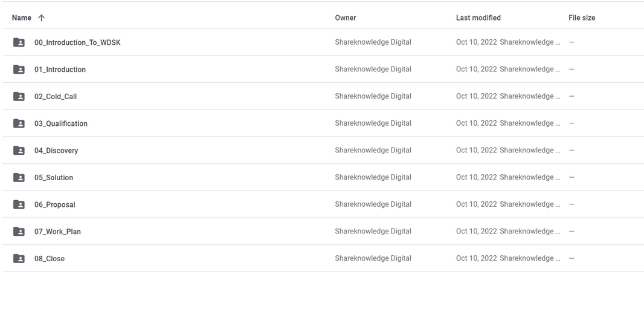Click the 07_Work_Plan shared folder icon

tap(19, 232)
